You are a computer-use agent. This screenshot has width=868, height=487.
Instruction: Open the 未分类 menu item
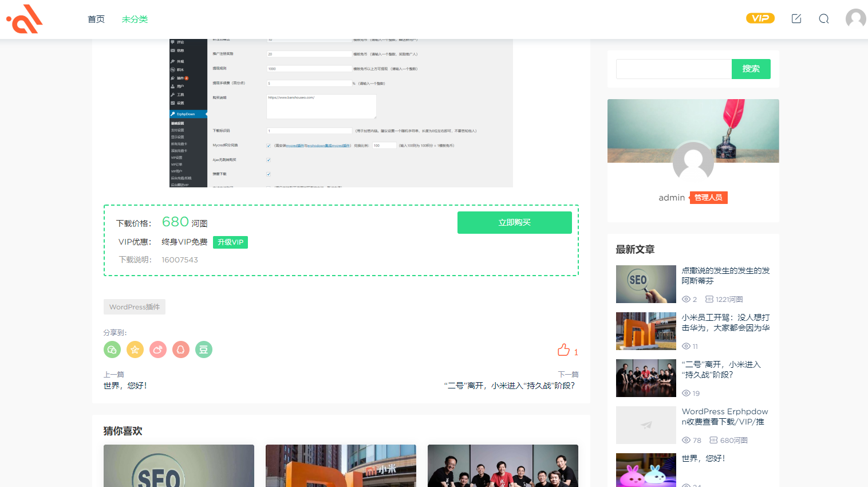point(135,19)
